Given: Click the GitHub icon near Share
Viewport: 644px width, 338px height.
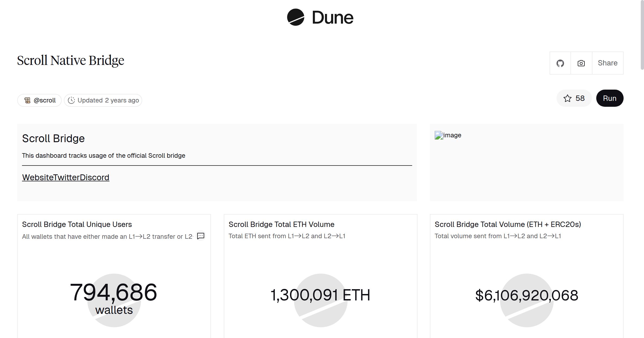Looking at the screenshot, I should pyautogui.click(x=560, y=63).
